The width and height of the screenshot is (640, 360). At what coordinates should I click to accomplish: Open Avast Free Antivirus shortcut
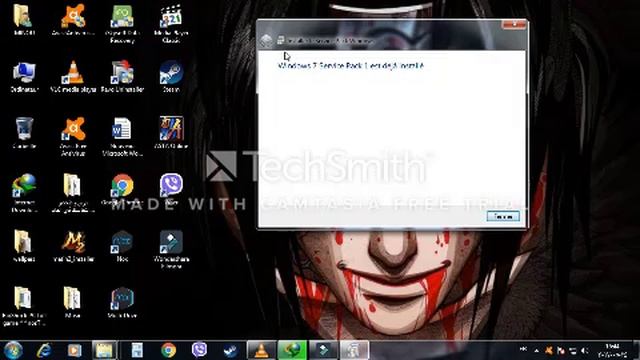coord(73,136)
